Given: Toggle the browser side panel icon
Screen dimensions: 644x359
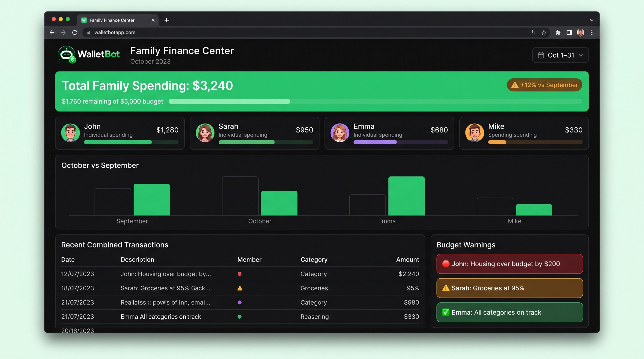Looking at the screenshot, I should coord(569,32).
